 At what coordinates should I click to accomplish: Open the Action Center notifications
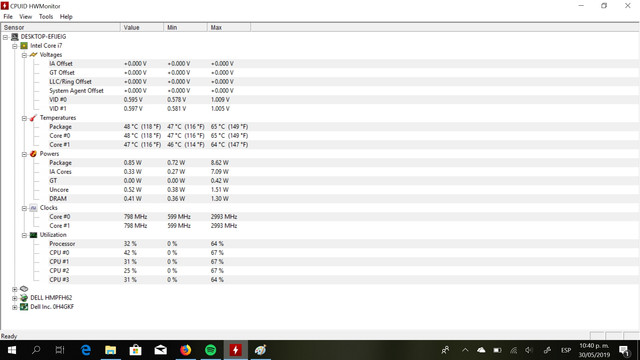point(624,350)
